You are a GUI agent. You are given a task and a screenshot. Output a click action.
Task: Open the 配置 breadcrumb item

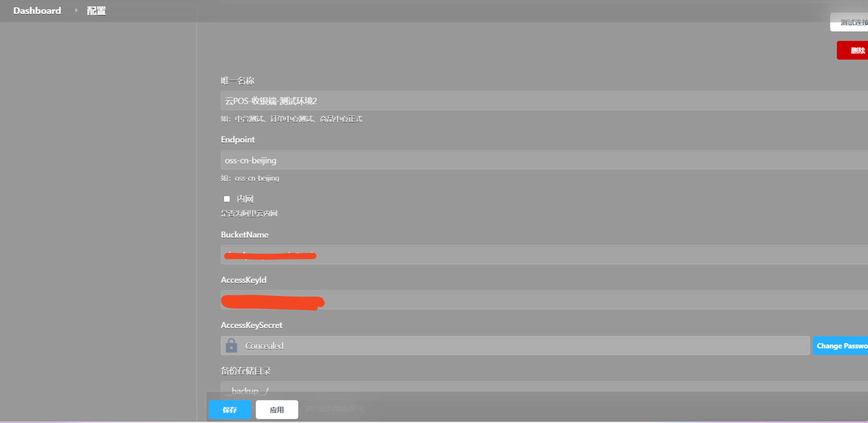point(96,11)
